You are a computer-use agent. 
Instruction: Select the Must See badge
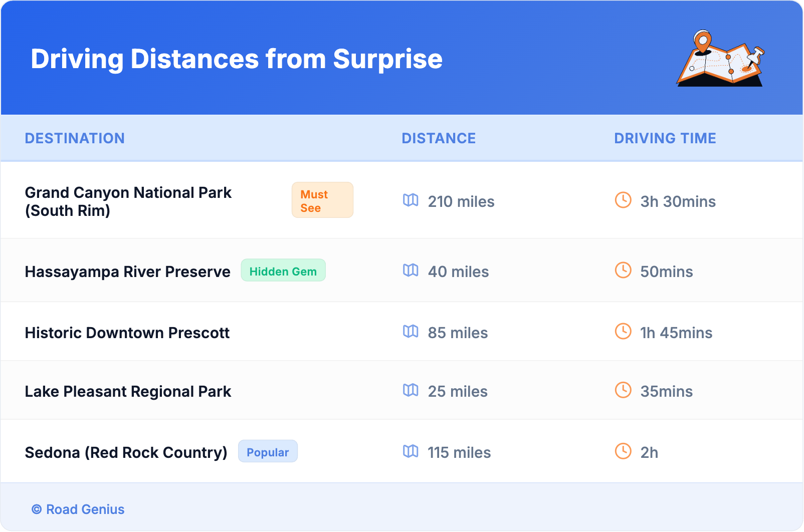coord(322,200)
